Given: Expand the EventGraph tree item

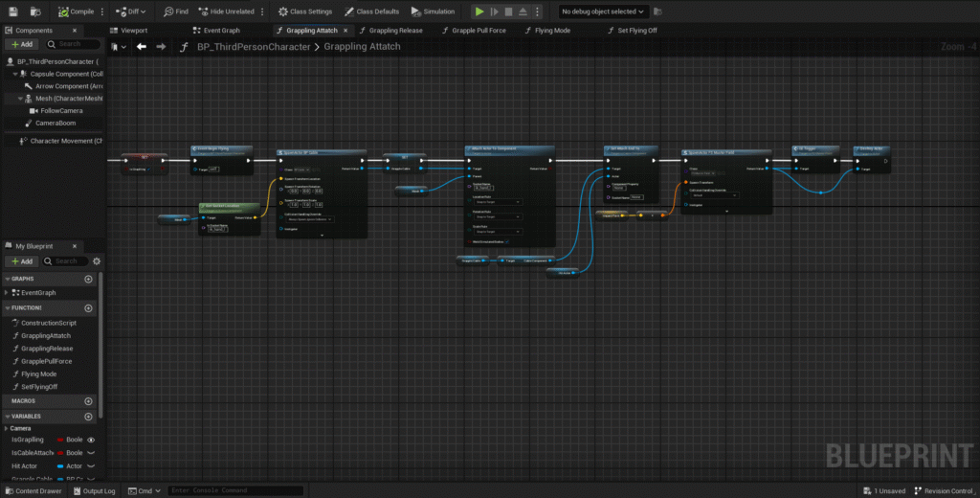Looking at the screenshot, I should click(x=7, y=292).
